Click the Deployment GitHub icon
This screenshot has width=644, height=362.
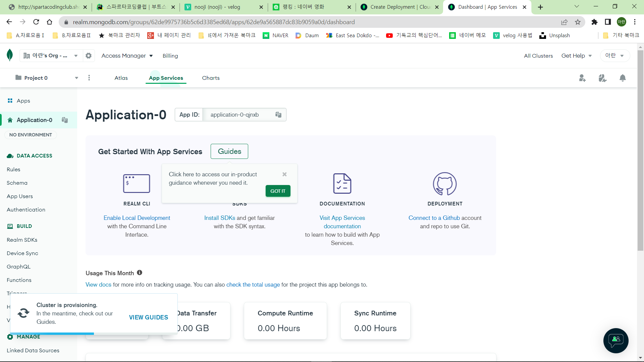click(x=445, y=184)
